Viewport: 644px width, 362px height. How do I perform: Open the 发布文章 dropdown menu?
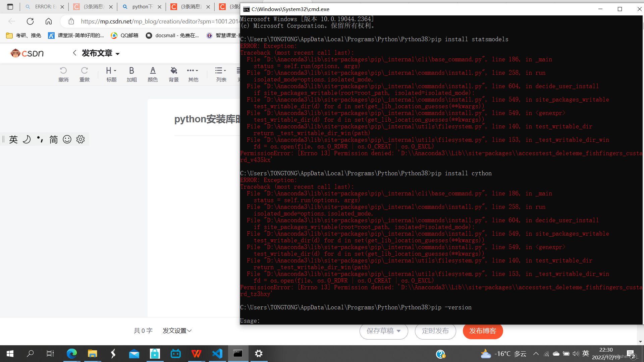pyautogui.click(x=101, y=53)
